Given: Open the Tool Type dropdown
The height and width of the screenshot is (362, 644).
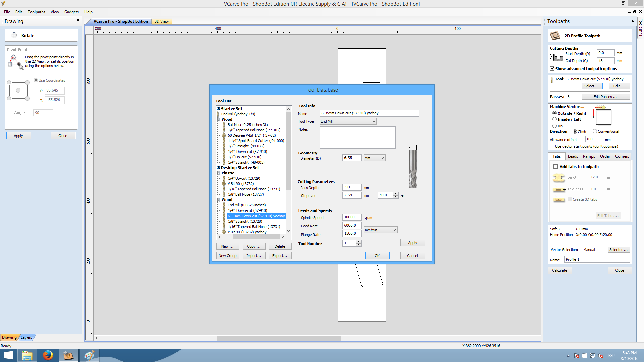Looking at the screenshot, I should pyautogui.click(x=348, y=121).
